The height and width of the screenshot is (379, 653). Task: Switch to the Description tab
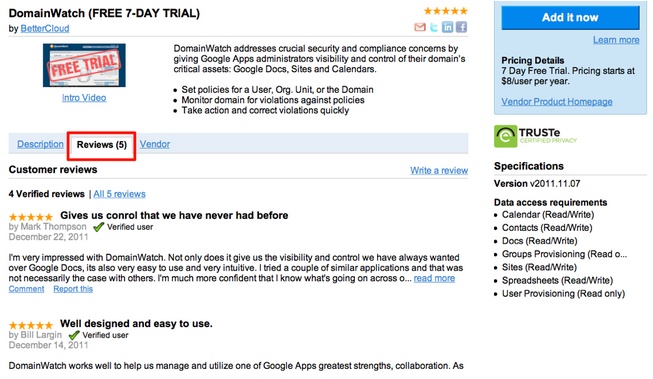[x=40, y=144]
